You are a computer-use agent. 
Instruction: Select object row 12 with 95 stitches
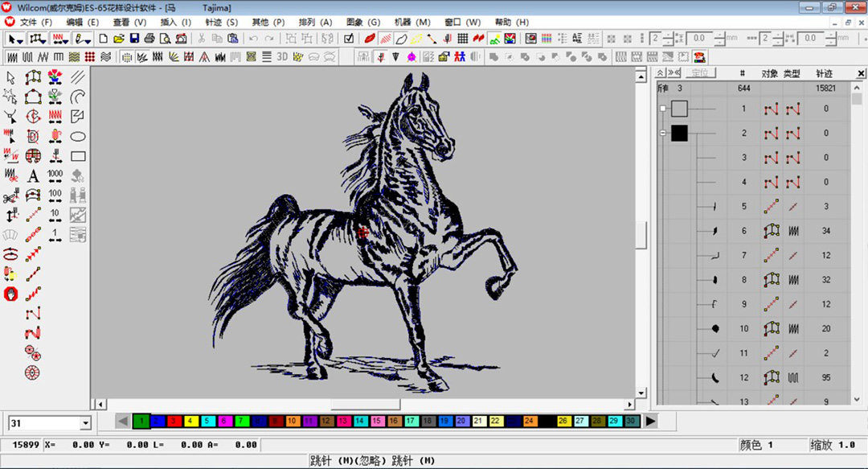753,377
